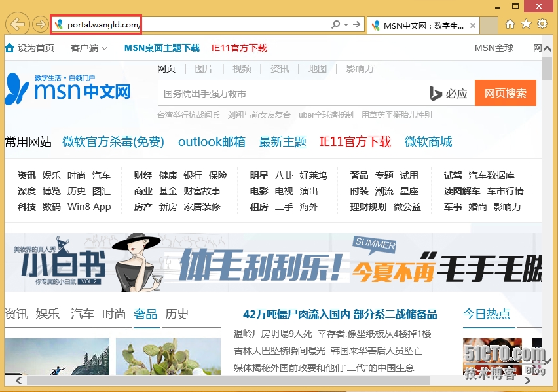Screen dimensions: 558x392
Task: Open 微软商城 link
Action: 428,141
